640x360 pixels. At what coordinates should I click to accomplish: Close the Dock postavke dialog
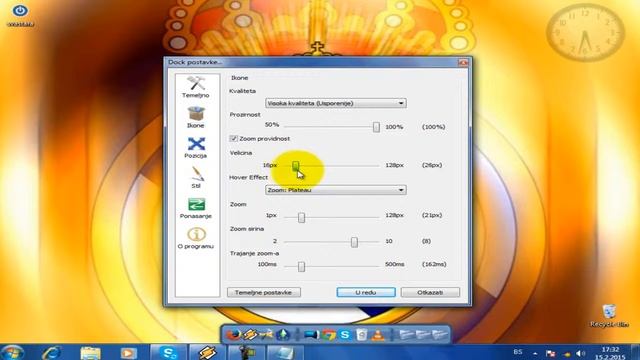click(463, 62)
